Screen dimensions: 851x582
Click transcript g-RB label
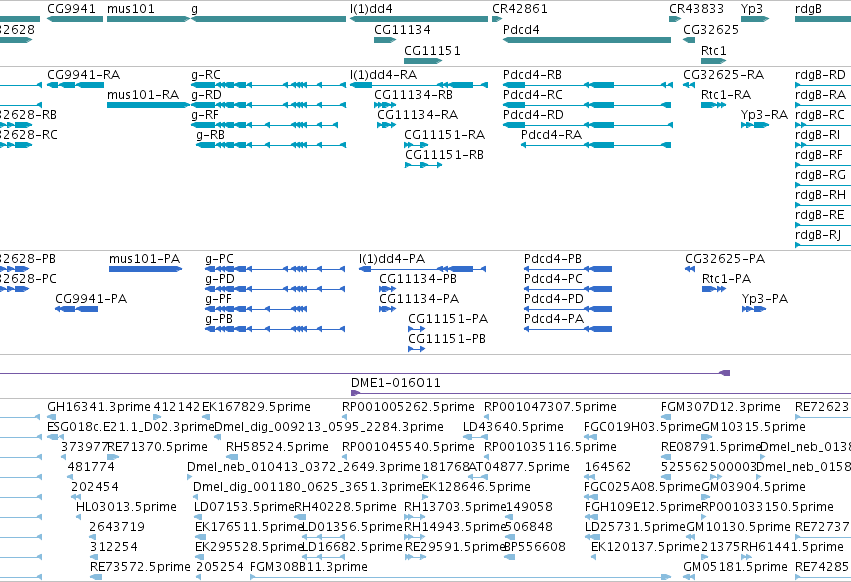pyautogui.click(x=210, y=135)
